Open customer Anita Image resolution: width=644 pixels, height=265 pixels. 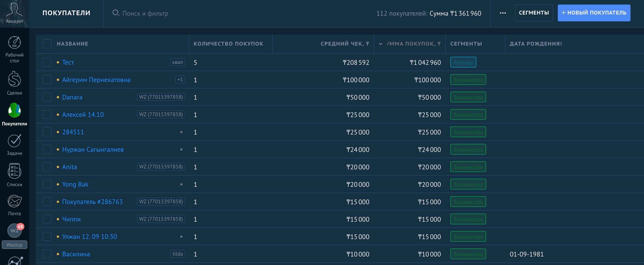(x=70, y=167)
